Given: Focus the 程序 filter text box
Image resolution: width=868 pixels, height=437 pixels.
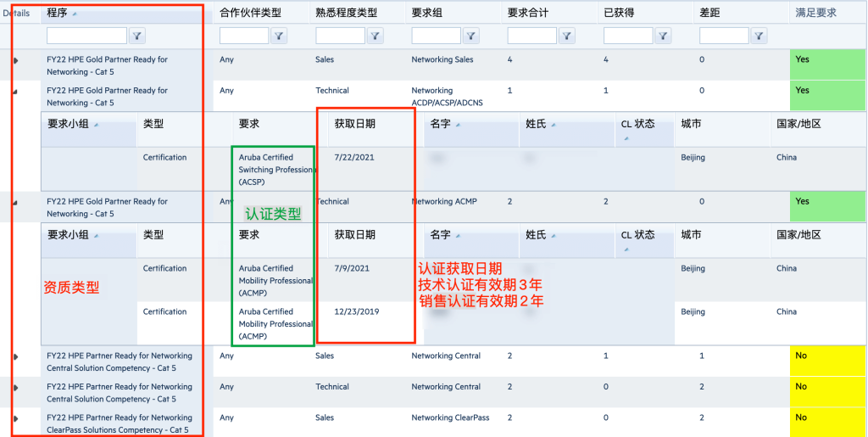Looking at the screenshot, I should (87, 36).
